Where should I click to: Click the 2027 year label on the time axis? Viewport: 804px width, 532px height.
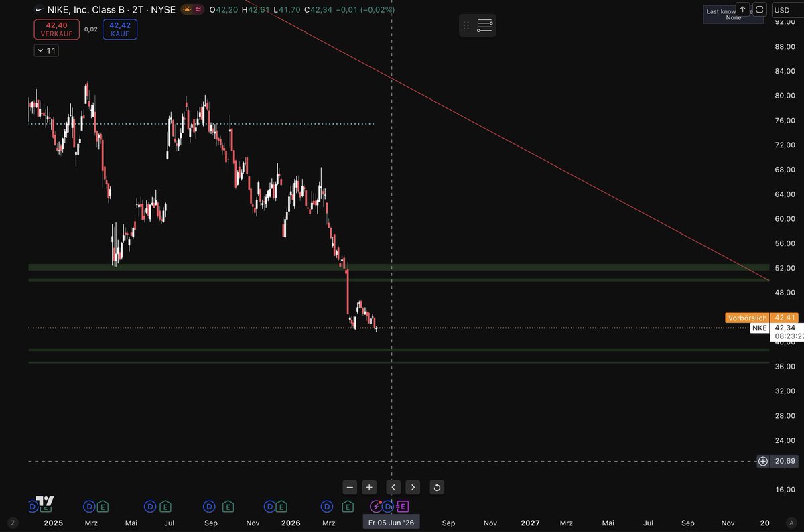(530, 523)
